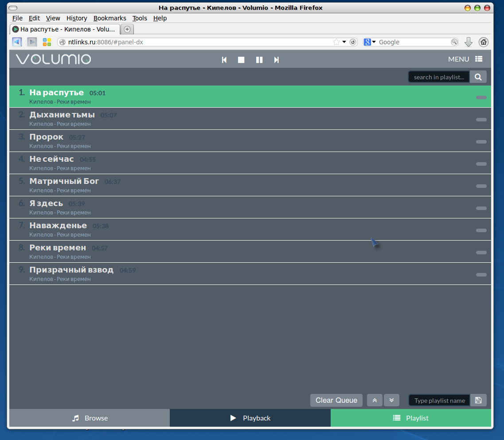Open the MENU text link
Image resolution: width=504 pixels, height=440 pixels.
[459, 59]
